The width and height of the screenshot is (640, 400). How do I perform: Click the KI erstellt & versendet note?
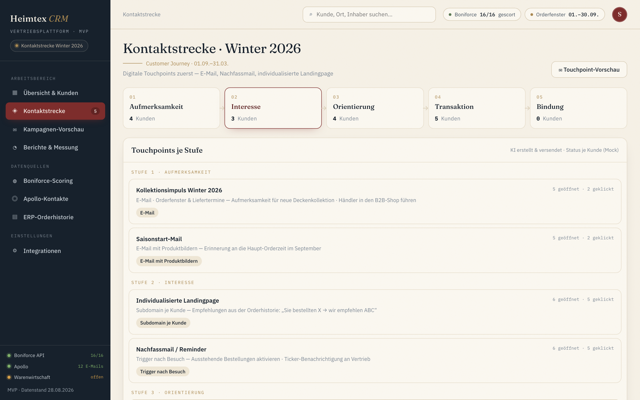click(564, 150)
